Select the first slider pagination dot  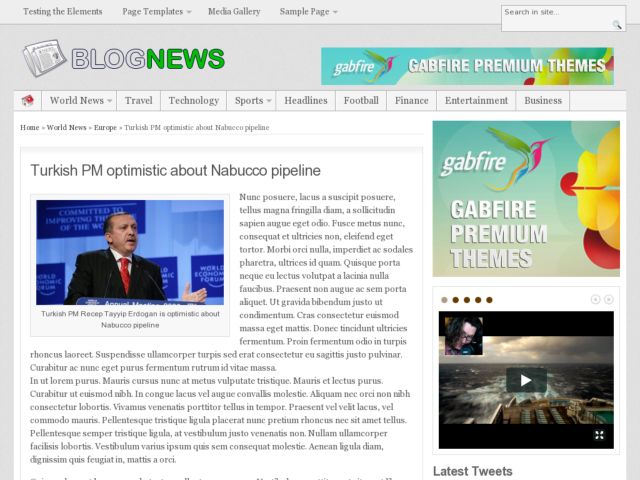(x=444, y=300)
